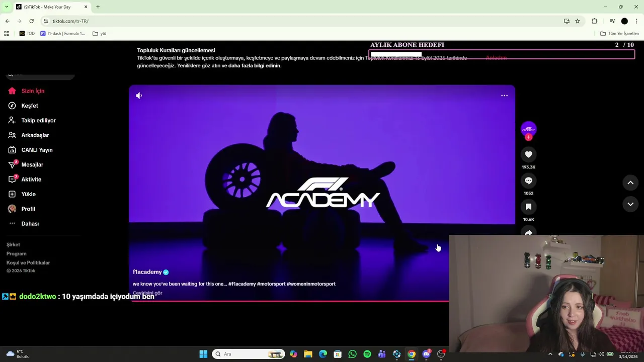Save the video with the bookmark icon
Viewport: 644px width, 362px height.
pyautogui.click(x=528, y=207)
